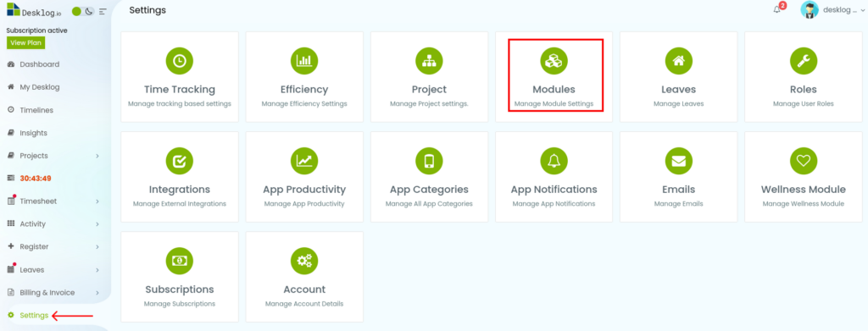Open Projects in sidebar

tap(34, 156)
